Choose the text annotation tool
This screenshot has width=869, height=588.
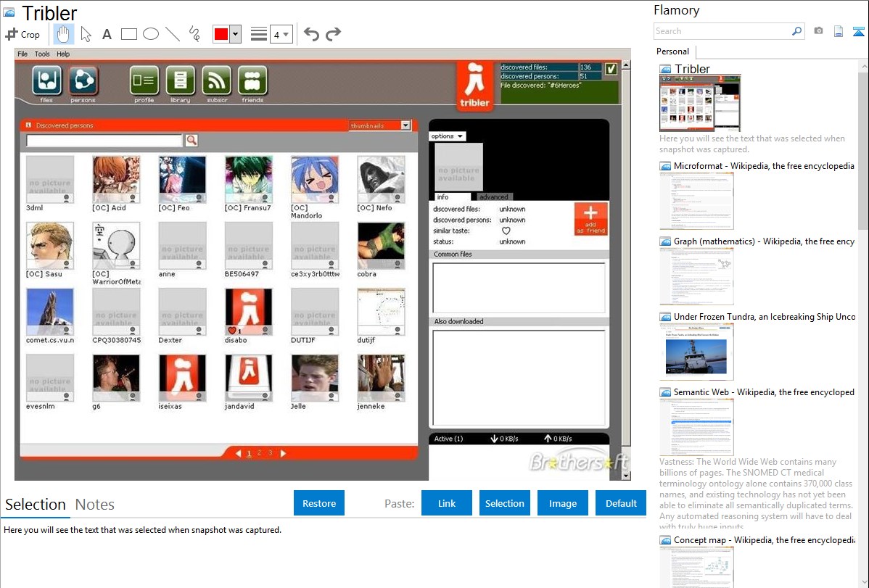pos(107,34)
